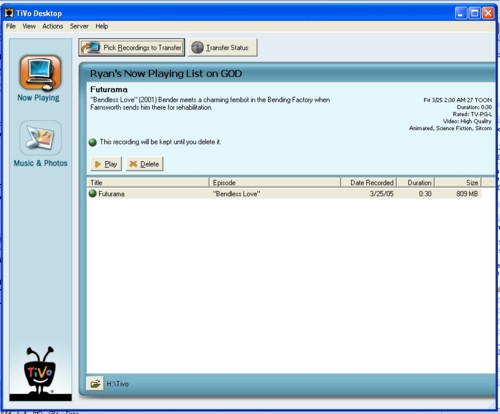Click the 809 MB size cell
This screenshot has height=414, width=500.
467,194
